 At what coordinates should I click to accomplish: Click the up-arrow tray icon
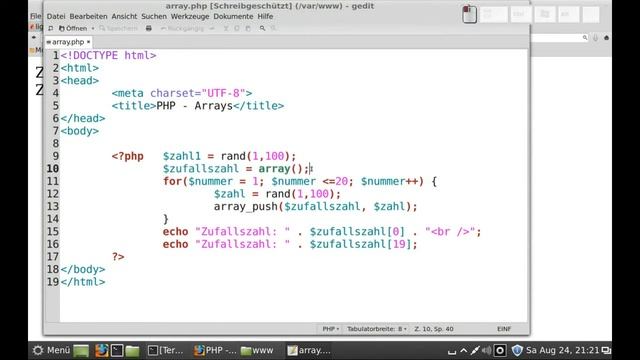coord(464,350)
